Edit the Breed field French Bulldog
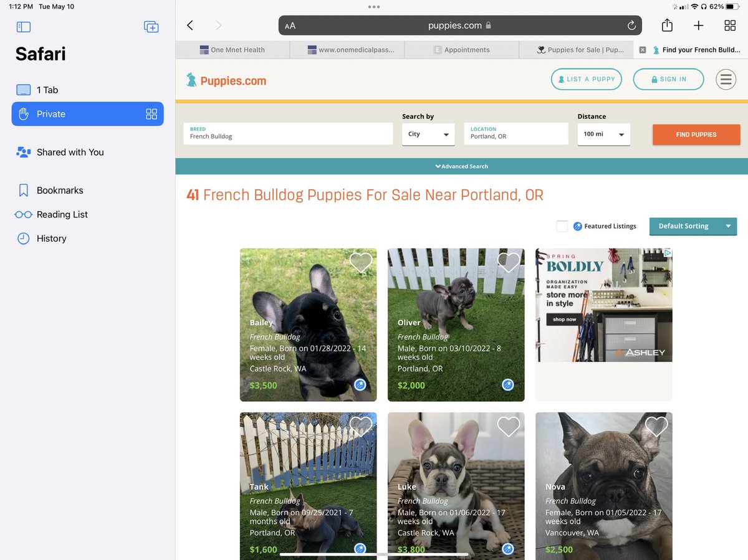Image resolution: width=748 pixels, height=560 pixels. (288, 134)
